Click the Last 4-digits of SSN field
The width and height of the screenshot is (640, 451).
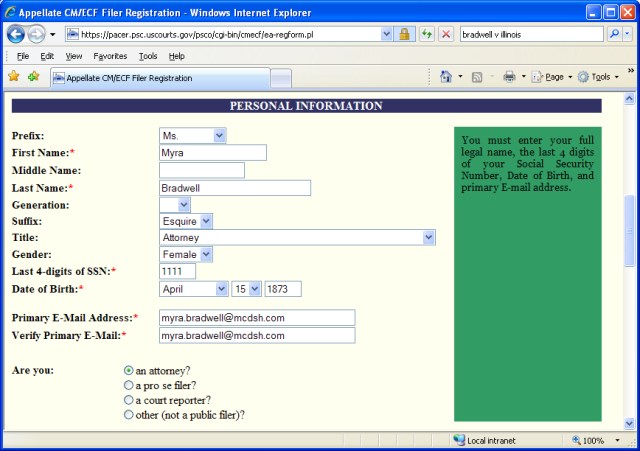click(177, 271)
